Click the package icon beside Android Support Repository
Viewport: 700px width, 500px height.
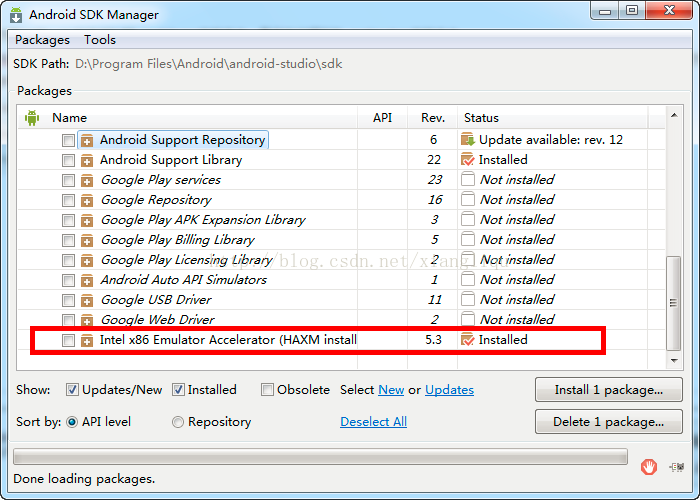click(87, 141)
